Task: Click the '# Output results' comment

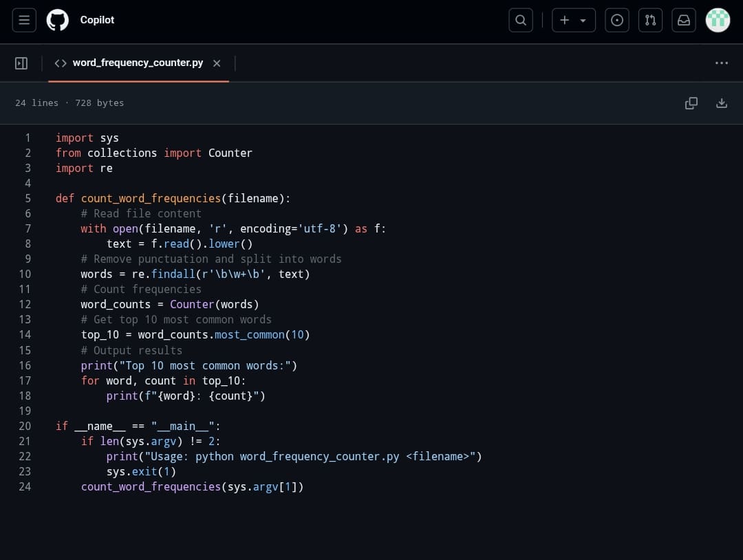Action: click(131, 351)
